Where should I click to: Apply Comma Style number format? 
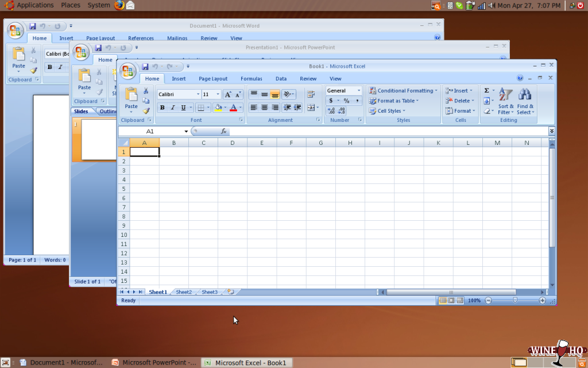click(357, 101)
